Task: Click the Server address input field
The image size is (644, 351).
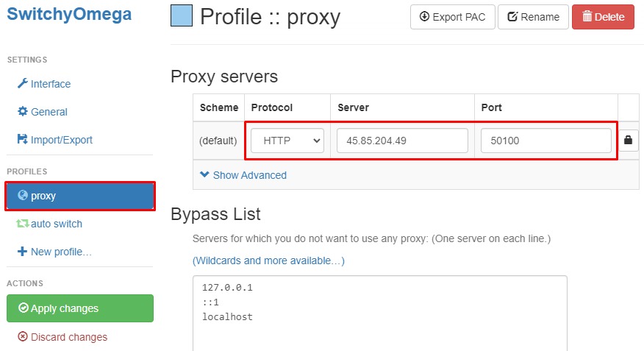Action: [402, 141]
